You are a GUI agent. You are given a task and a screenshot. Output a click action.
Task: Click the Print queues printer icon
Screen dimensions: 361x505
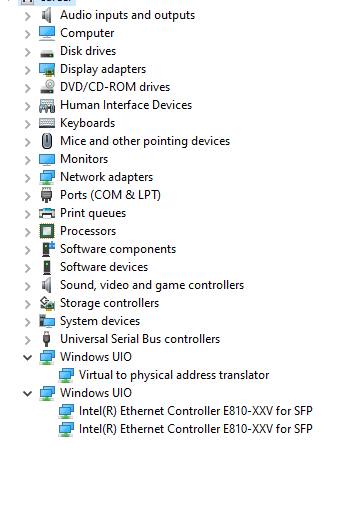click(x=47, y=213)
